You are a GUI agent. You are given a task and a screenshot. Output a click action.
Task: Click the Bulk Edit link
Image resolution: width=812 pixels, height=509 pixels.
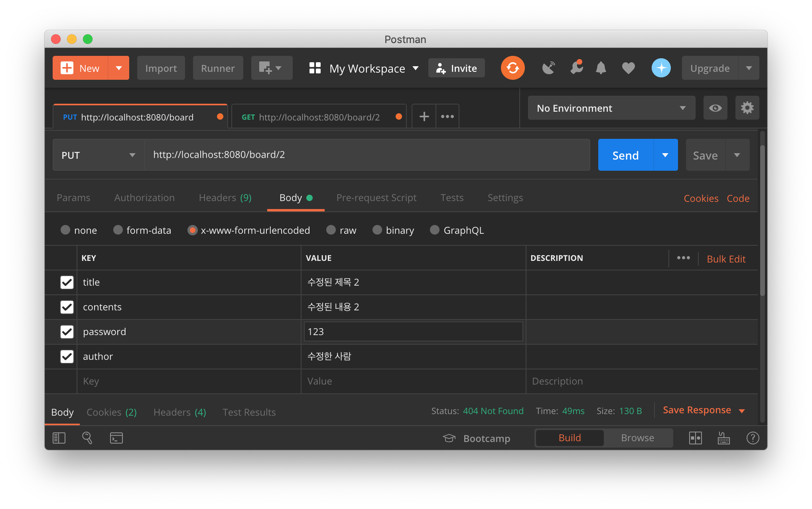click(726, 259)
